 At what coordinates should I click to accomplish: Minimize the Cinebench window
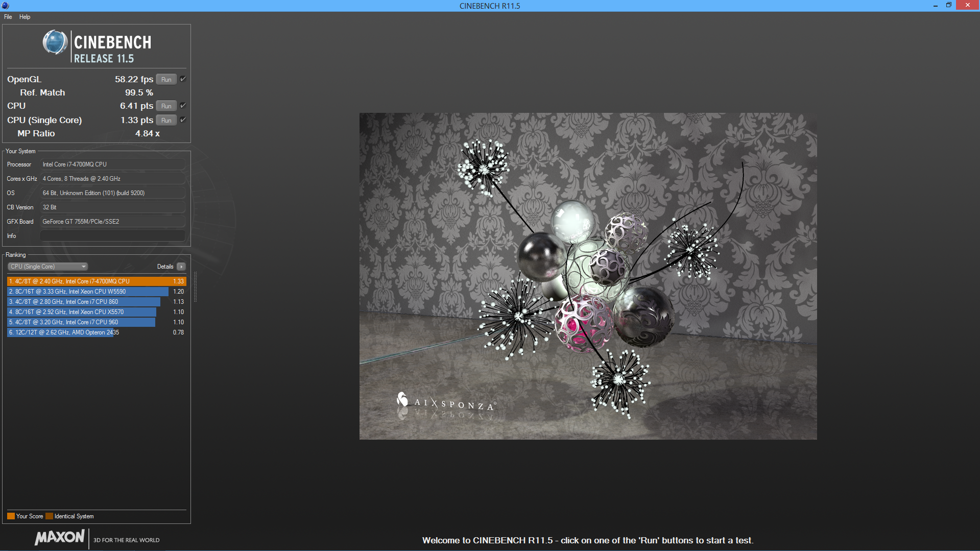[x=936, y=6]
